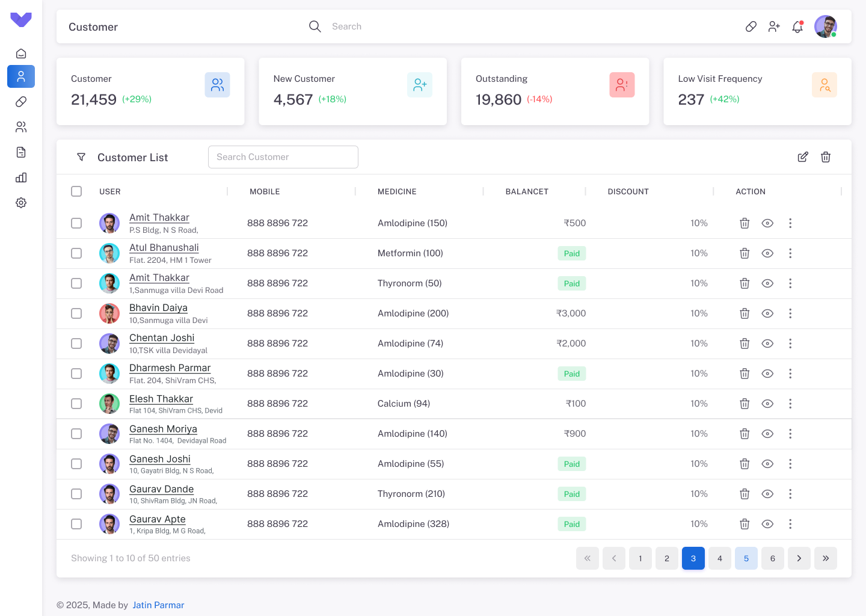Open Dharmesh Parmar's customer name link
This screenshot has width=866, height=616.
click(x=170, y=368)
